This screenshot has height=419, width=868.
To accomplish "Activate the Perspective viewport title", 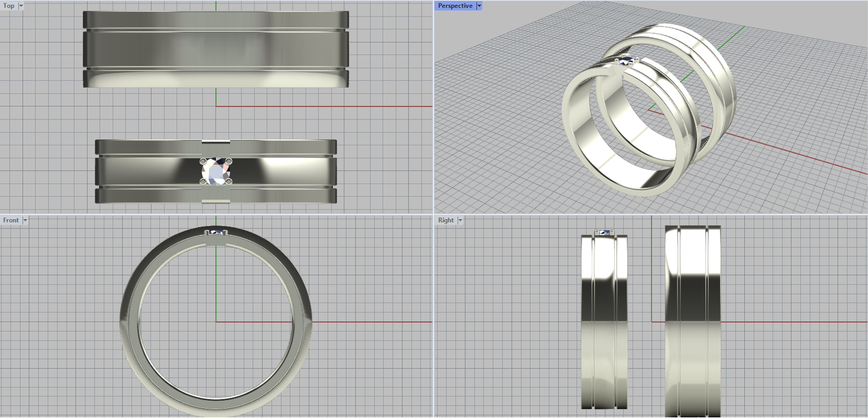I will pyautogui.click(x=455, y=6).
